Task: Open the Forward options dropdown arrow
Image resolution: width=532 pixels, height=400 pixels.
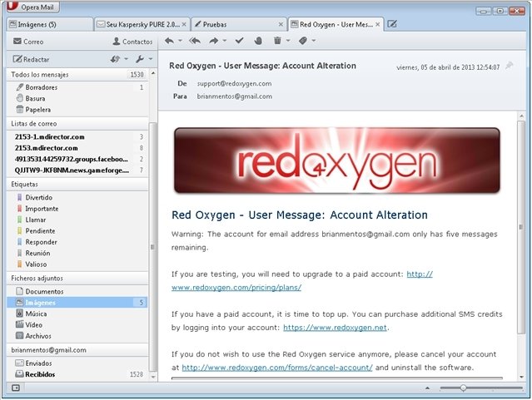Action: click(225, 41)
